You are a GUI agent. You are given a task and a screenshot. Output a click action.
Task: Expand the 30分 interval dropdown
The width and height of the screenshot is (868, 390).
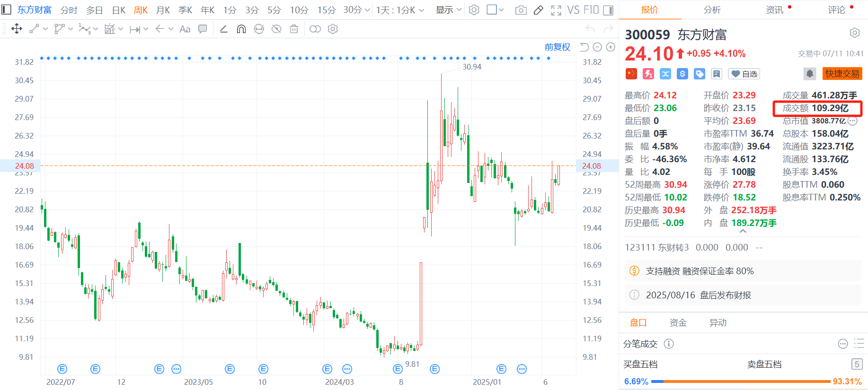[367, 10]
